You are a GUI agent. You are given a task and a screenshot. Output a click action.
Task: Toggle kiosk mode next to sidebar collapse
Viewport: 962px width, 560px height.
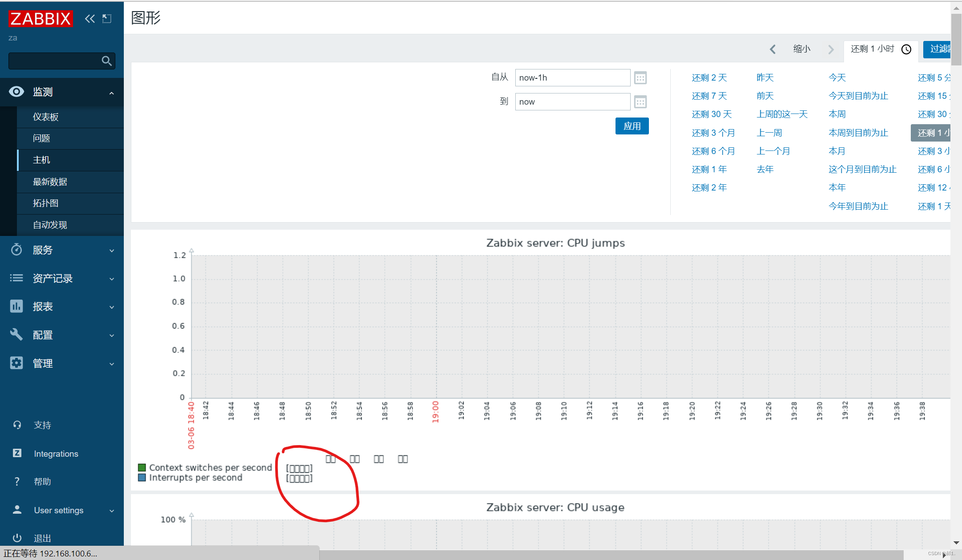pyautogui.click(x=106, y=19)
